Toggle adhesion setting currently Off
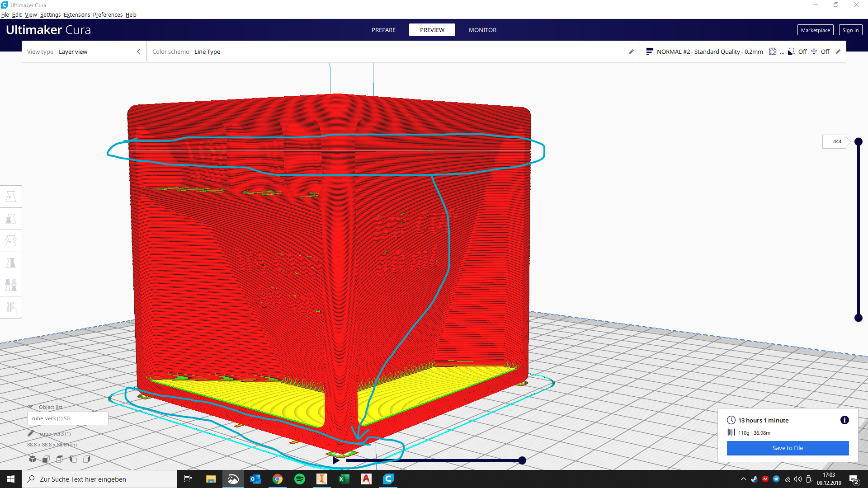The width and height of the screenshot is (868, 488). [x=825, y=52]
